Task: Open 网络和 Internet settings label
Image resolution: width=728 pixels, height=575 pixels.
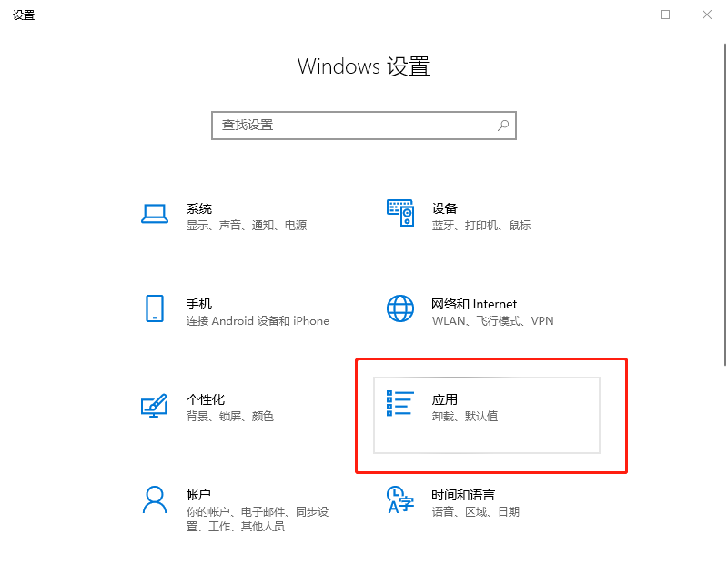Action: pyautogui.click(x=474, y=305)
